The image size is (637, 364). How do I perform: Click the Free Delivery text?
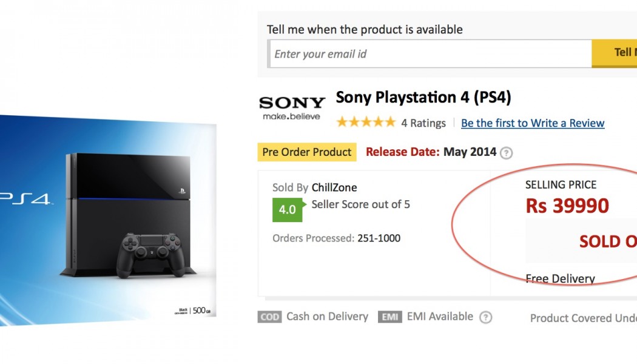(560, 279)
